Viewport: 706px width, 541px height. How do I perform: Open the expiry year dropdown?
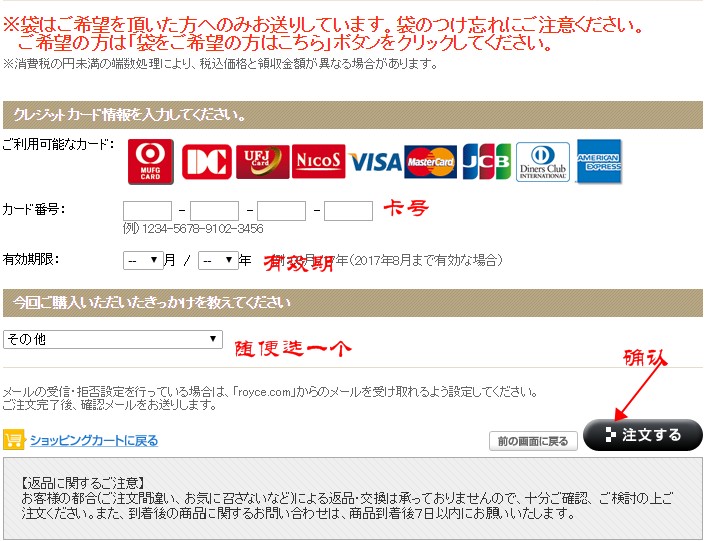click(218, 260)
